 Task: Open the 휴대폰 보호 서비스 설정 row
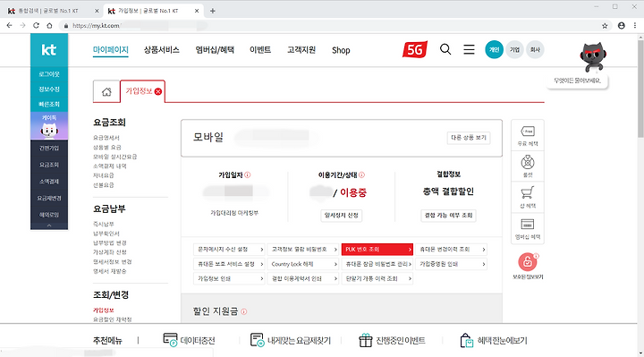(229, 264)
